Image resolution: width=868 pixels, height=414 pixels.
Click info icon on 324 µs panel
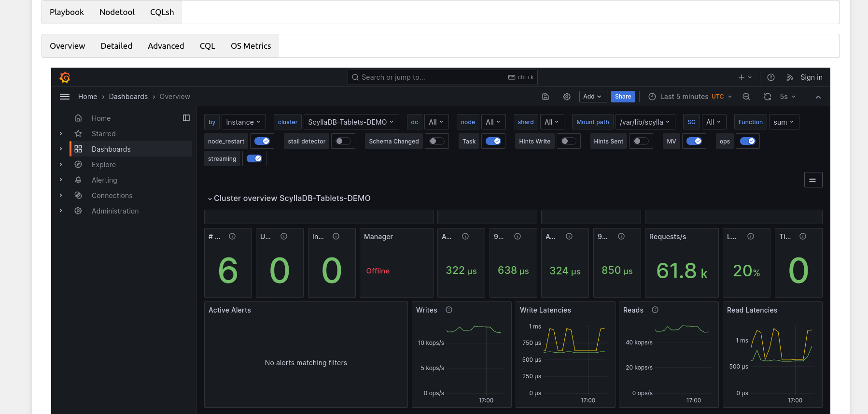(569, 236)
